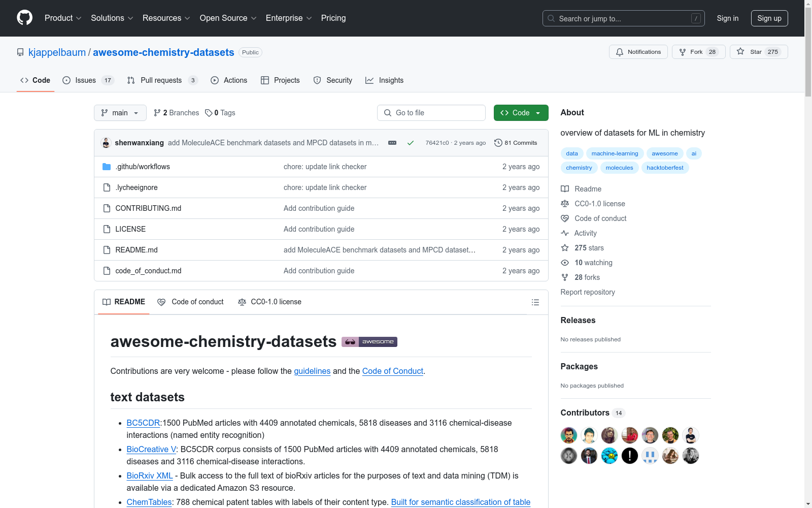Open kjappelbaum owner profile link
Screen dimensions: 812x508
[x=57, y=52]
